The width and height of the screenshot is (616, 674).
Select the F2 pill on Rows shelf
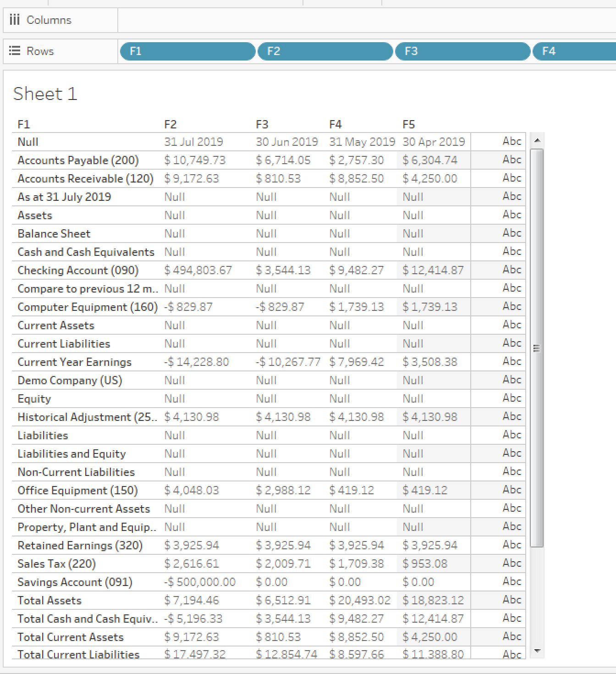pos(324,51)
